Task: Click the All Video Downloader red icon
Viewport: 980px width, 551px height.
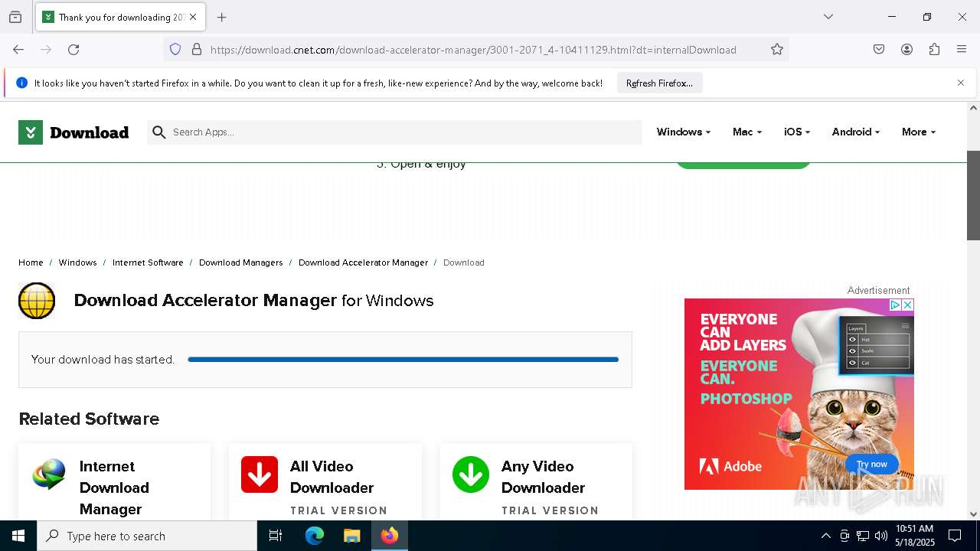Action: [260, 474]
